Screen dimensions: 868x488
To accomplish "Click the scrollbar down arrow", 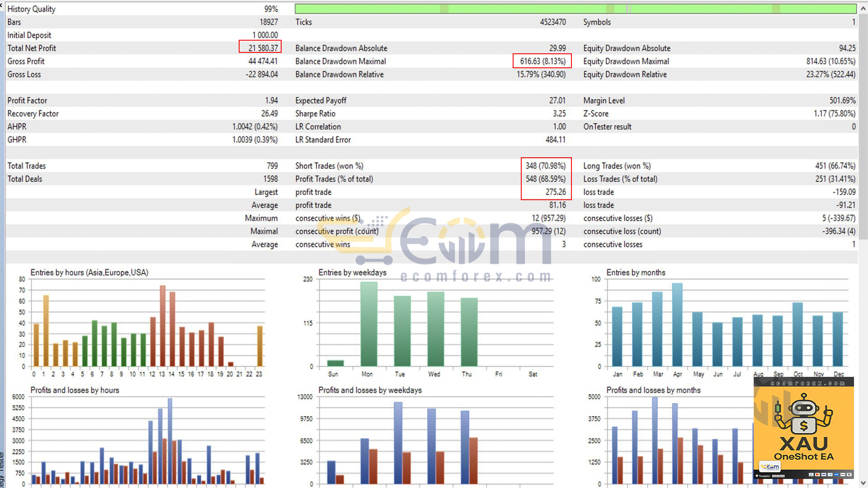I will pos(863,483).
